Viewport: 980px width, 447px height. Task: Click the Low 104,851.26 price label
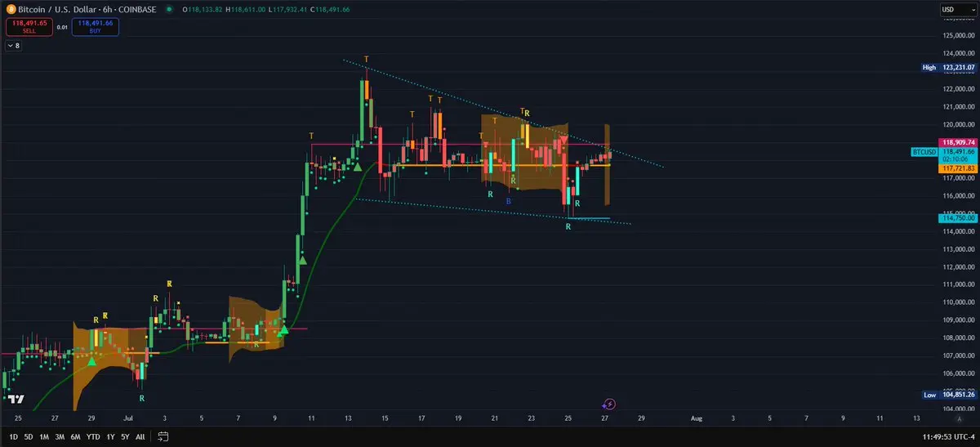pyautogui.click(x=948, y=394)
